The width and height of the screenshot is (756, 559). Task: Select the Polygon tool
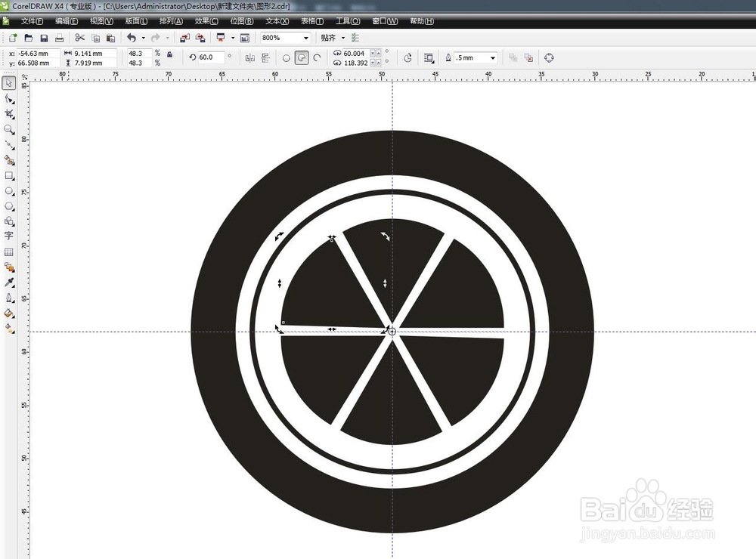[8, 206]
